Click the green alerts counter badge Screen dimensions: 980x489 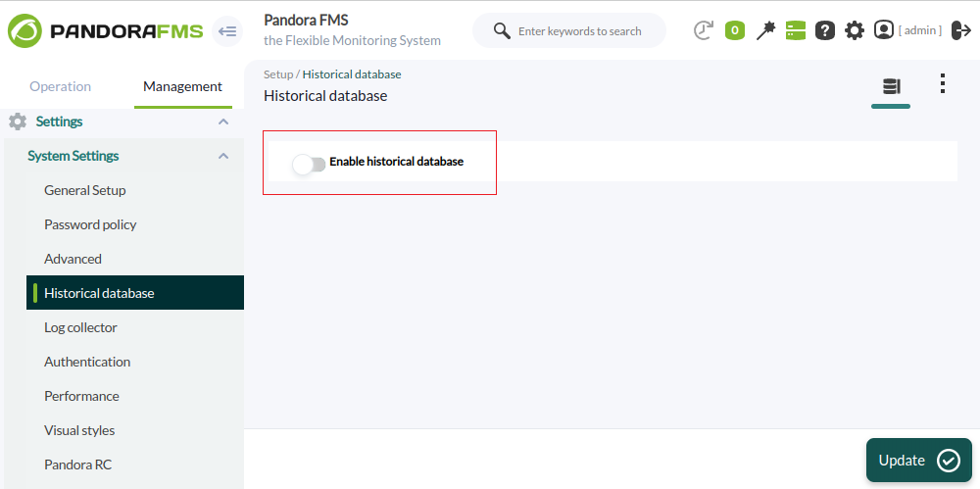735,30
